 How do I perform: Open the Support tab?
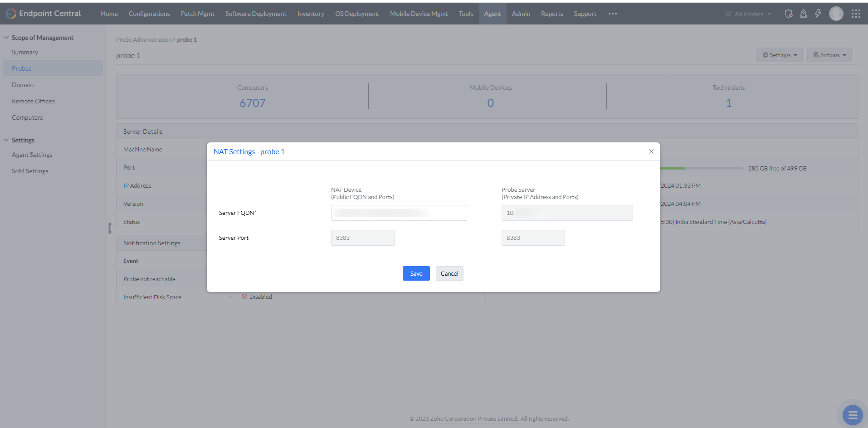pos(585,14)
